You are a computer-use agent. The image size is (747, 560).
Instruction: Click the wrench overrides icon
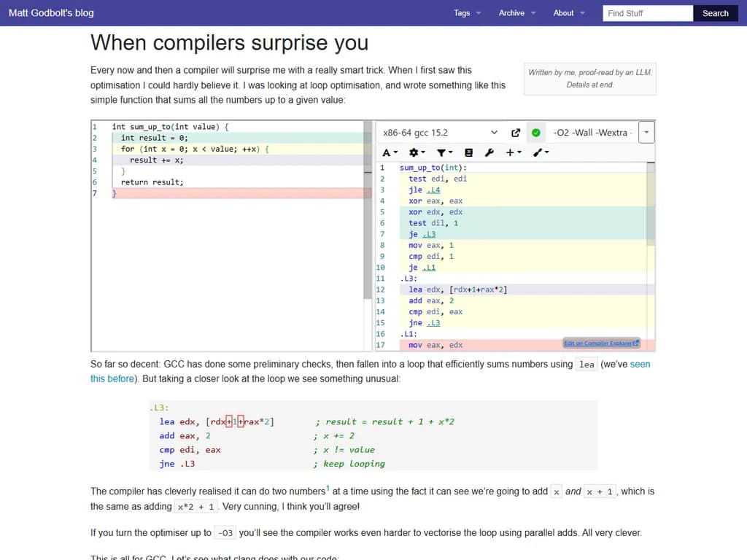click(489, 152)
